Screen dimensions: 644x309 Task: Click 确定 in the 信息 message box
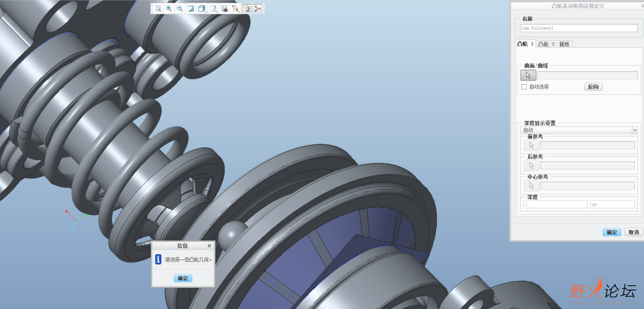point(183,278)
